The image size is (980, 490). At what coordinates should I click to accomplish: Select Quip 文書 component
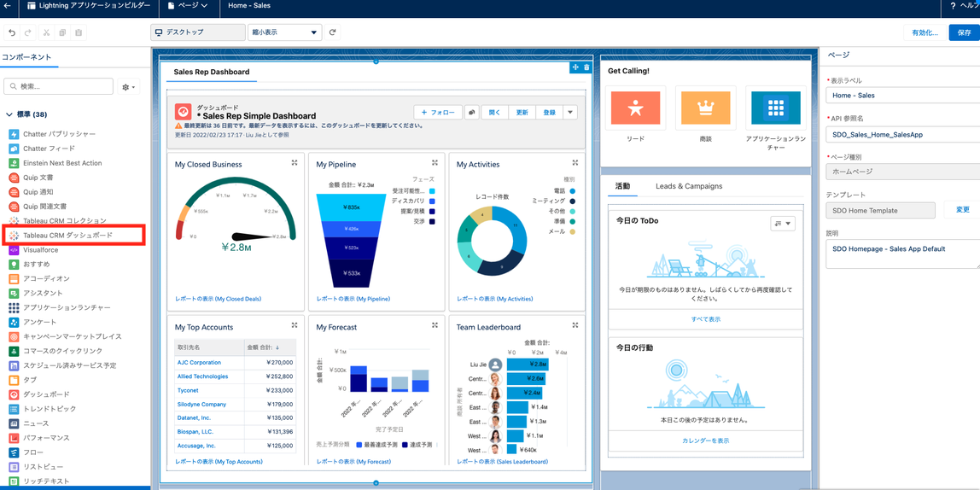coord(38,178)
